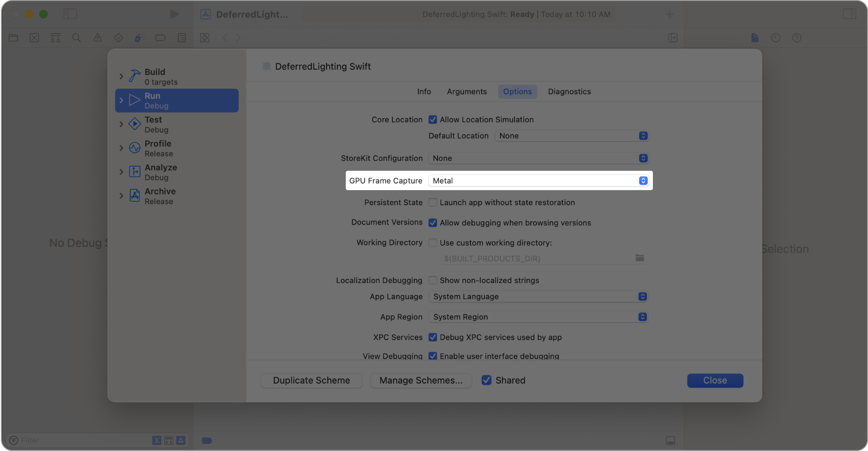
Task: Enable Launch app without state restoration
Action: tap(433, 202)
